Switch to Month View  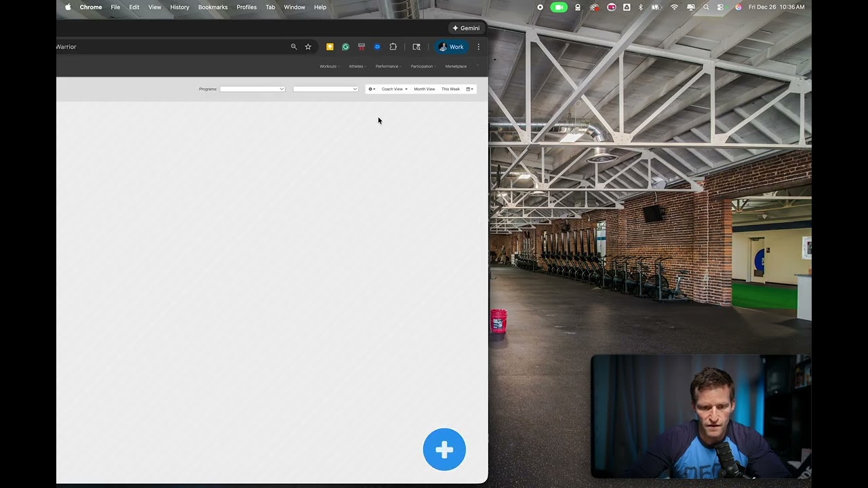tap(425, 89)
